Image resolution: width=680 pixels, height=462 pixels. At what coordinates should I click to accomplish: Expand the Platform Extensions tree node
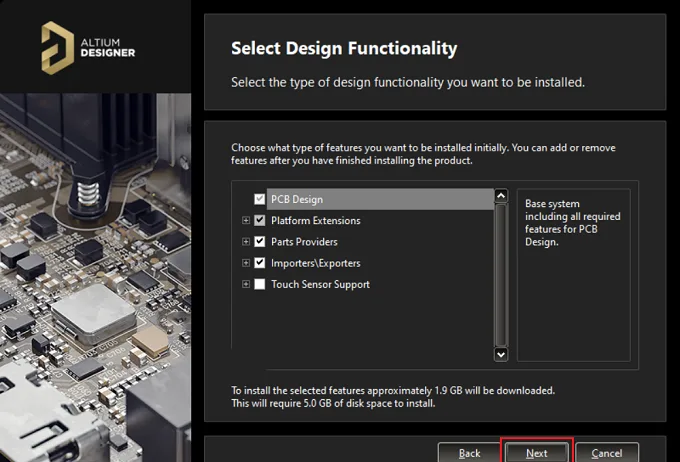tap(246, 220)
